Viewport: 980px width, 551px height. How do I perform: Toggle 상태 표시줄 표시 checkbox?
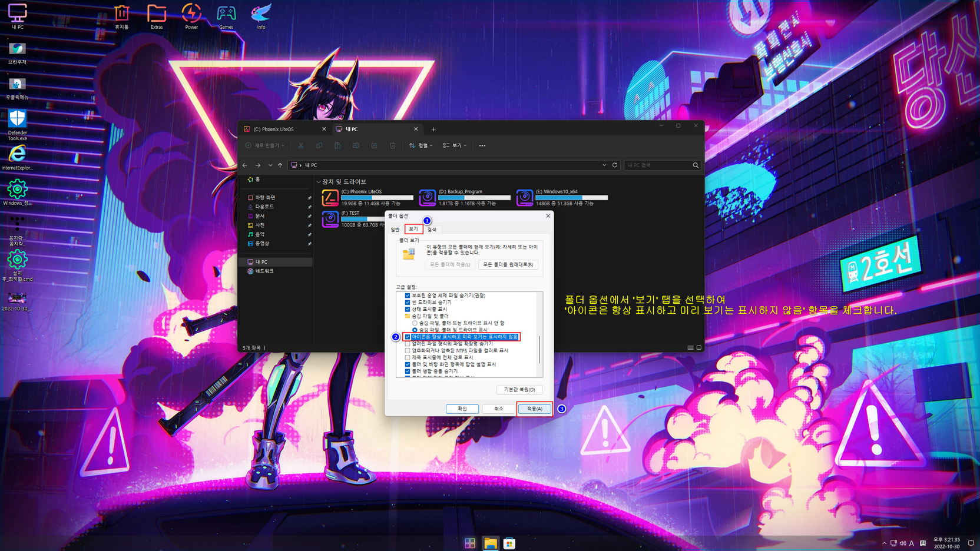(408, 309)
